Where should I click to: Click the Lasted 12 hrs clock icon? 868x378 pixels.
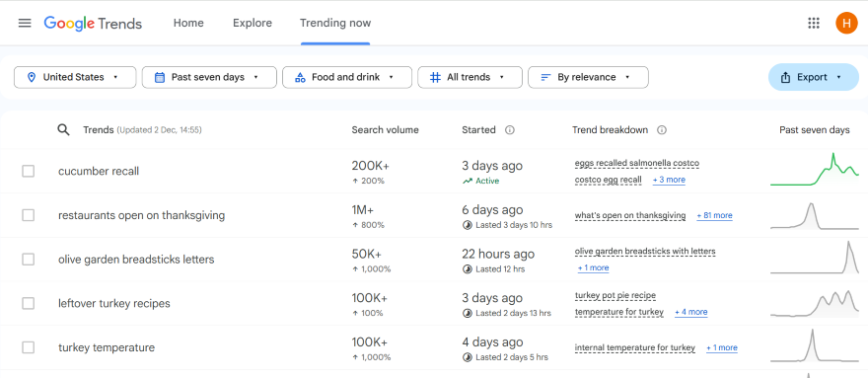468,268
